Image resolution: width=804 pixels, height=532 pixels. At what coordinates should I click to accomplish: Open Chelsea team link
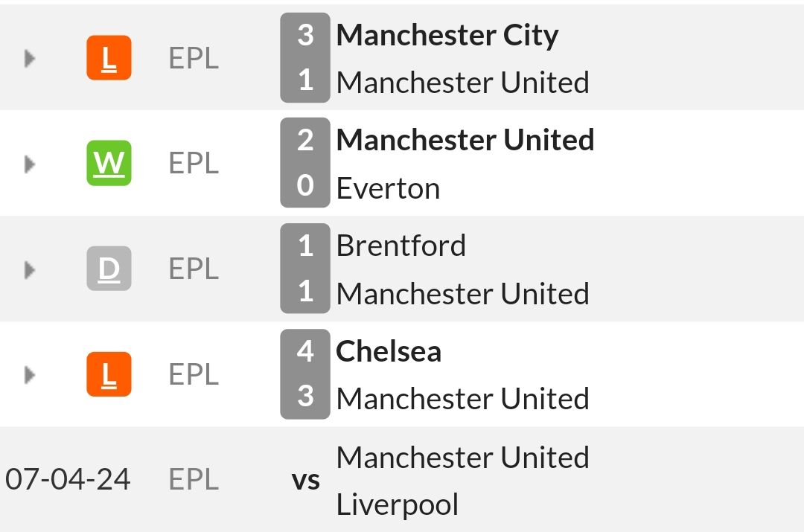tap(389, 352)
